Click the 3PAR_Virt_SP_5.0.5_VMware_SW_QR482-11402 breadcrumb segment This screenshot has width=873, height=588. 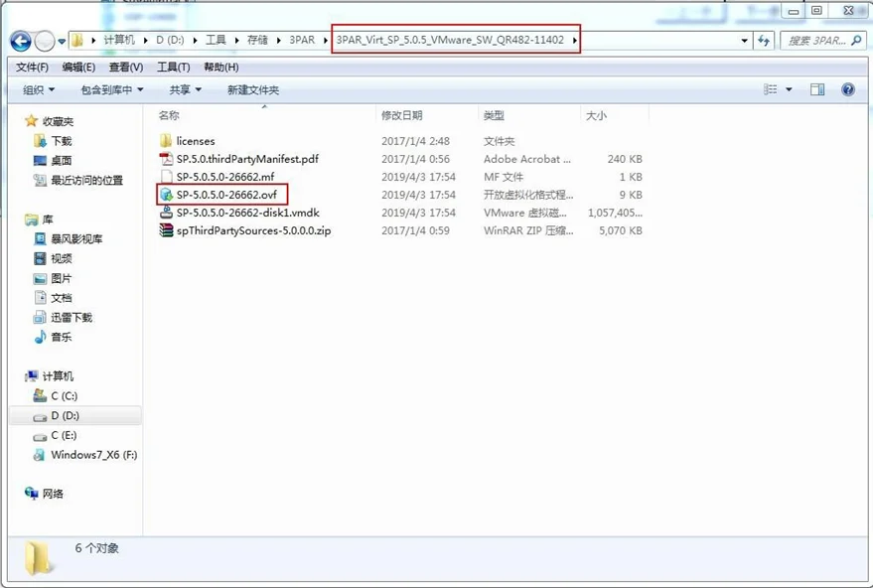pos(450,40)
